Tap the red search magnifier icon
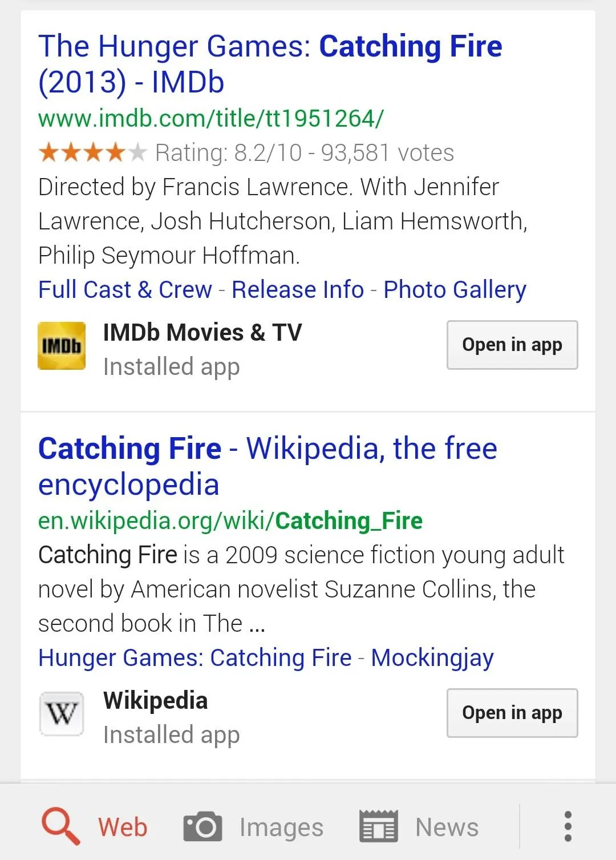 tap(60, 826)
